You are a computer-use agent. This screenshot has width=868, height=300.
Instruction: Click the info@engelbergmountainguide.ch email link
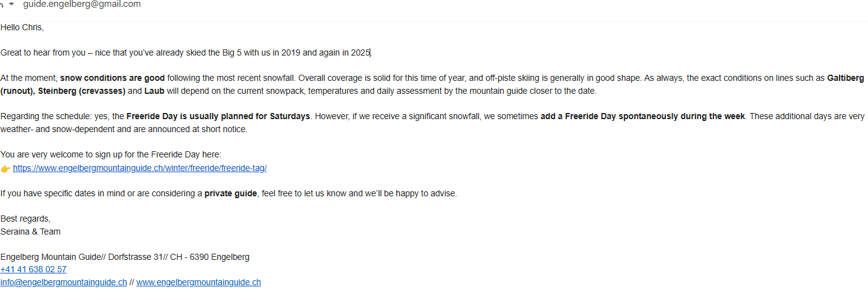[64, 282]
